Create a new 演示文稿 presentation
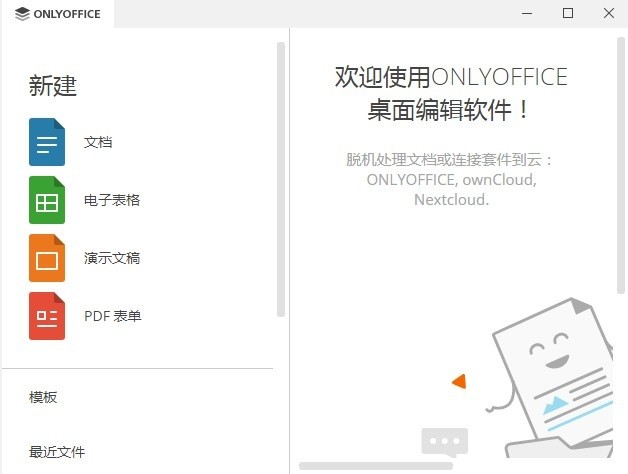 (x=112, y=258)
